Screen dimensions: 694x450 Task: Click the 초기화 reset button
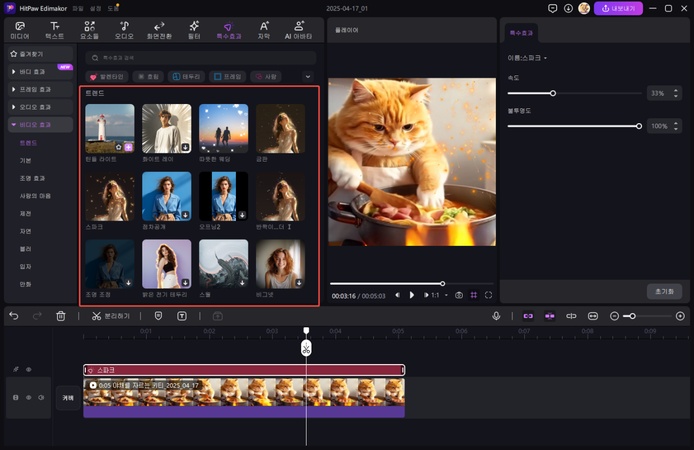point(664,291)
